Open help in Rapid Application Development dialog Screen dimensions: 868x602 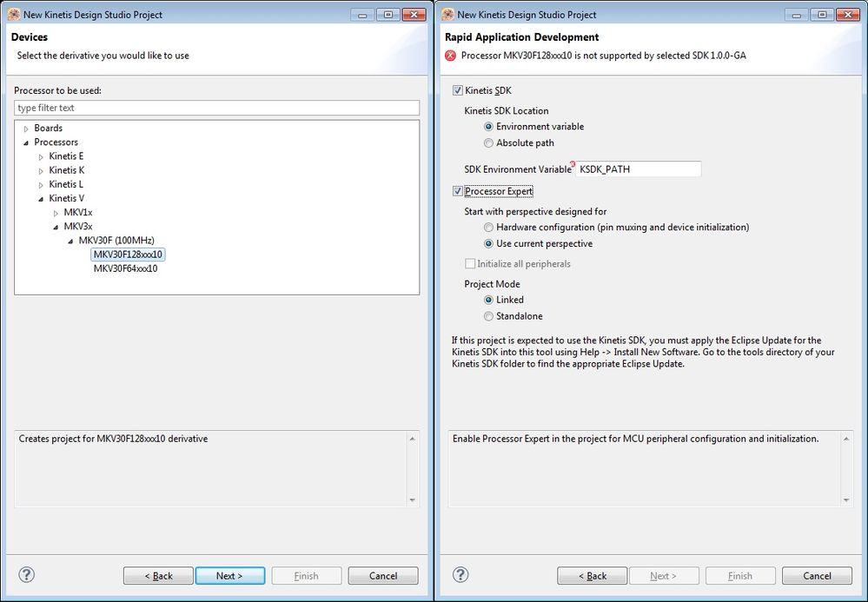tap(461, 575)
